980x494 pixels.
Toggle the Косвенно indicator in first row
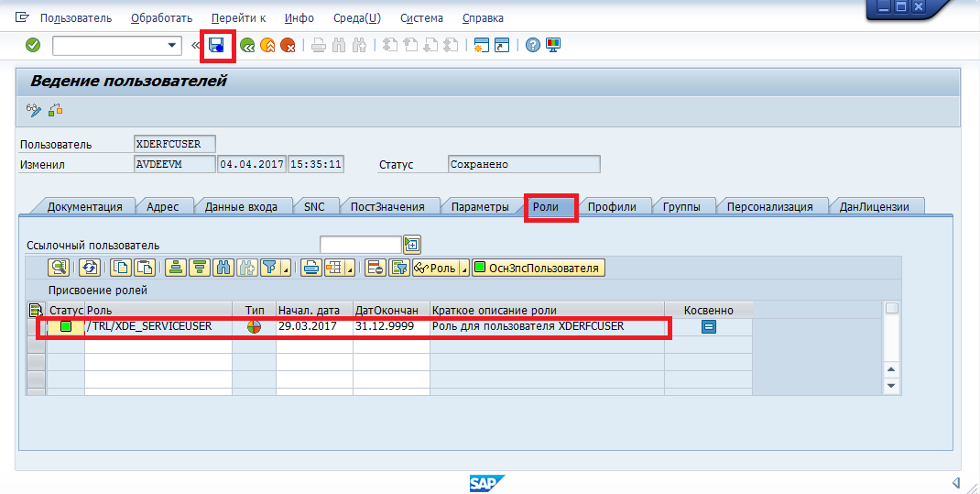709,327
